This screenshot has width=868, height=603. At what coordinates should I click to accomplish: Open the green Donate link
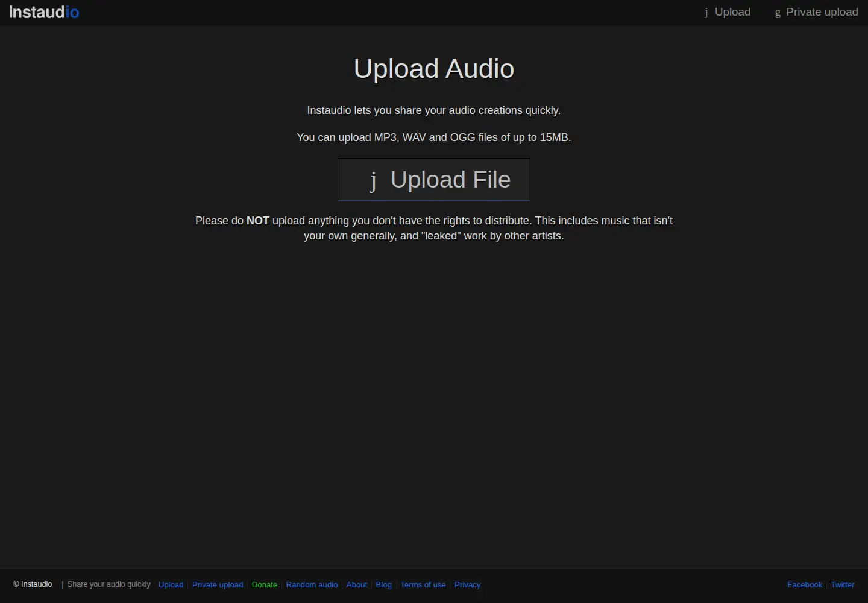point(265,585)
